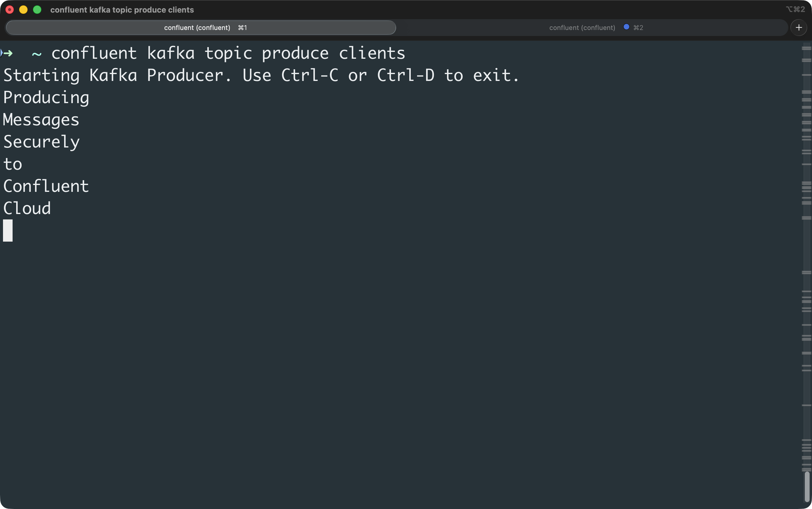
Task: Switch to the first confluent (confluent) tab
Action: tap(197, 28)
